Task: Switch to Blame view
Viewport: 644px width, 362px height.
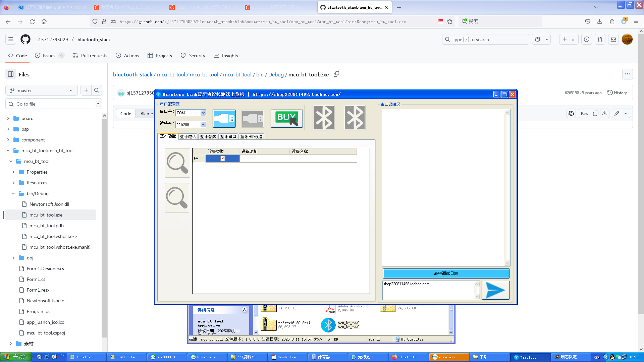Action: click(147, 114)
